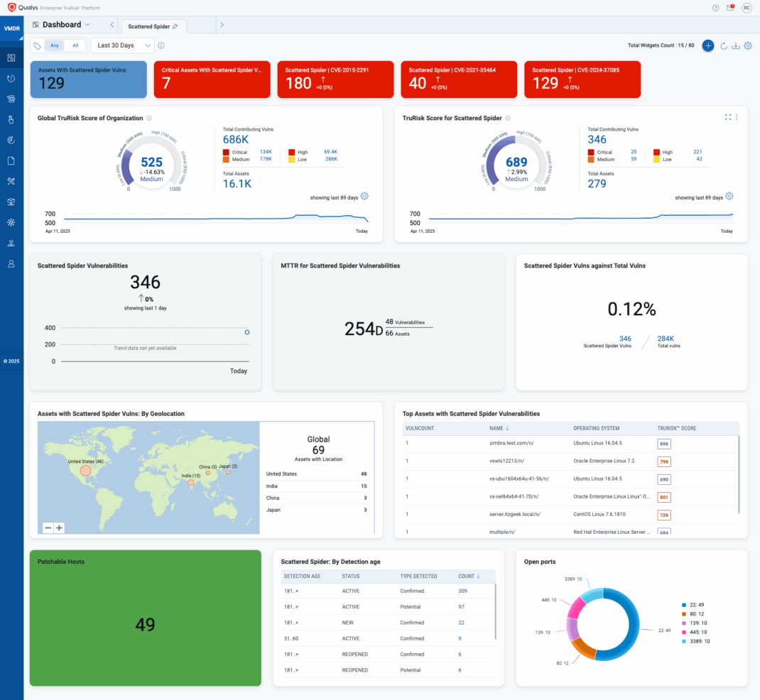Click the clock-alert sidebar icon
This screenshot has height=700, width=760.
11,79
